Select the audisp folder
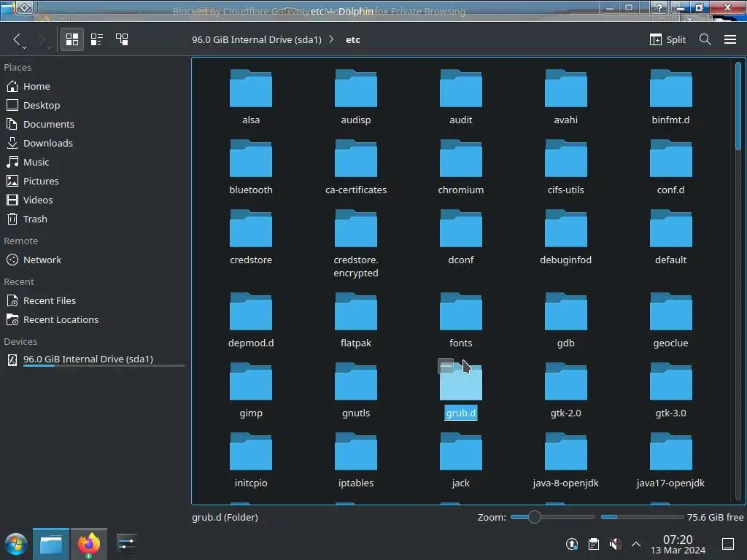This screenshot has height=560, width=747. [356, 98]
